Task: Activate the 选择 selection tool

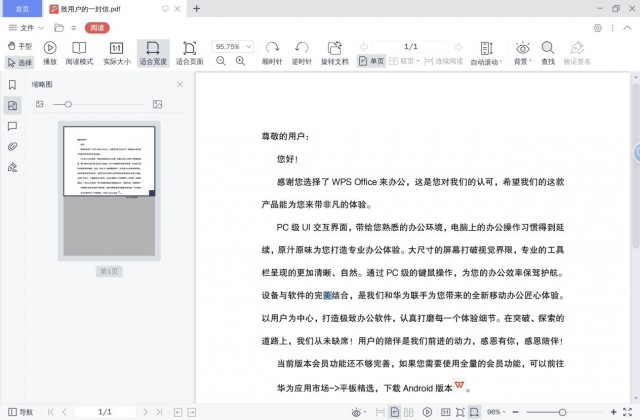Action: point(20,62)
